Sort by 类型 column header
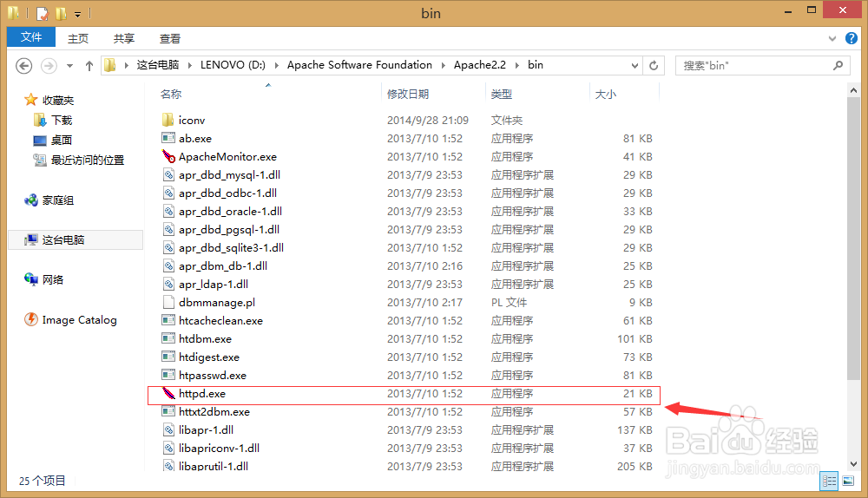 coord(502,94)
